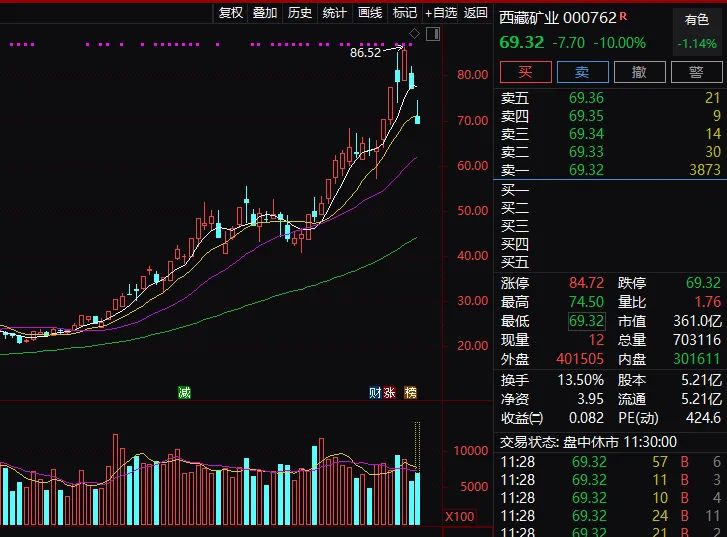Click 涨停 limit-up price 84.72
Screen dimensions: 727x537
coord(587,283)
